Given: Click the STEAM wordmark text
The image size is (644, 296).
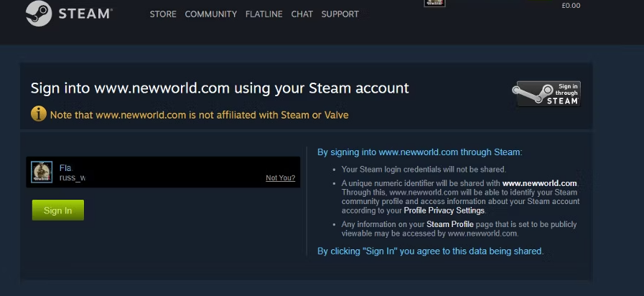Looking at the screenshot, I should (85, 14).
